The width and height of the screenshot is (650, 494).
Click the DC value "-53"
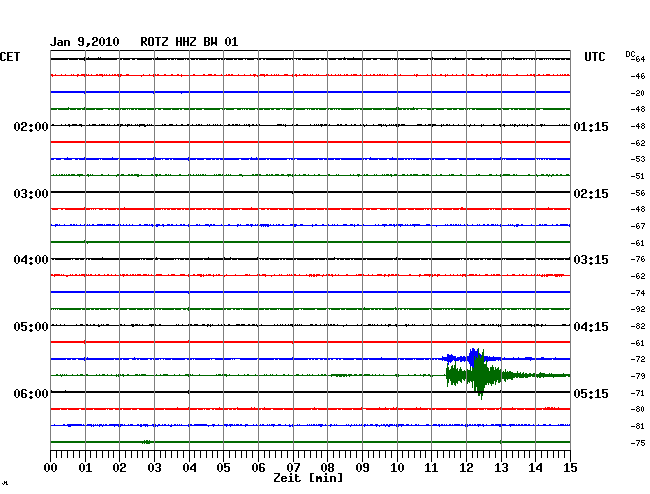point(638,159)
